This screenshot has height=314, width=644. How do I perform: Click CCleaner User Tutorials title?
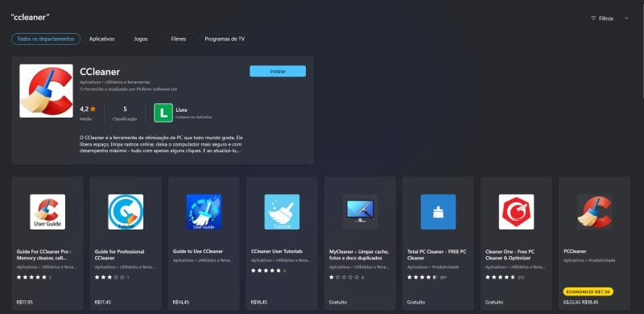click(277, 251)
